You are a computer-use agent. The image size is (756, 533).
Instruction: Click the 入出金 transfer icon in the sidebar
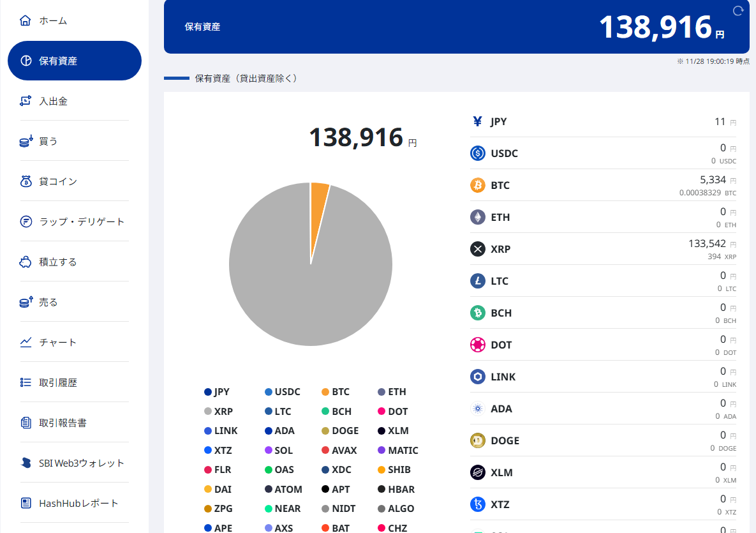(26, 101)
